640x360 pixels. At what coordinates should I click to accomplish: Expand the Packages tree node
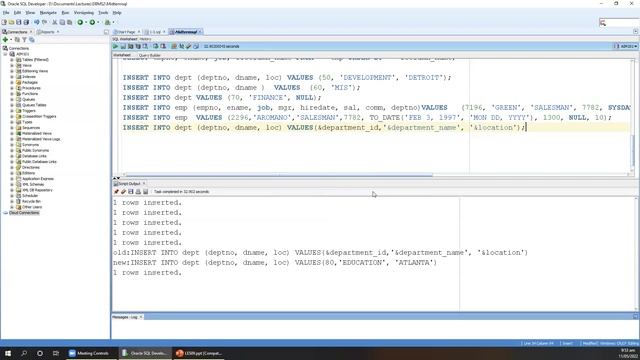point(12,82)
